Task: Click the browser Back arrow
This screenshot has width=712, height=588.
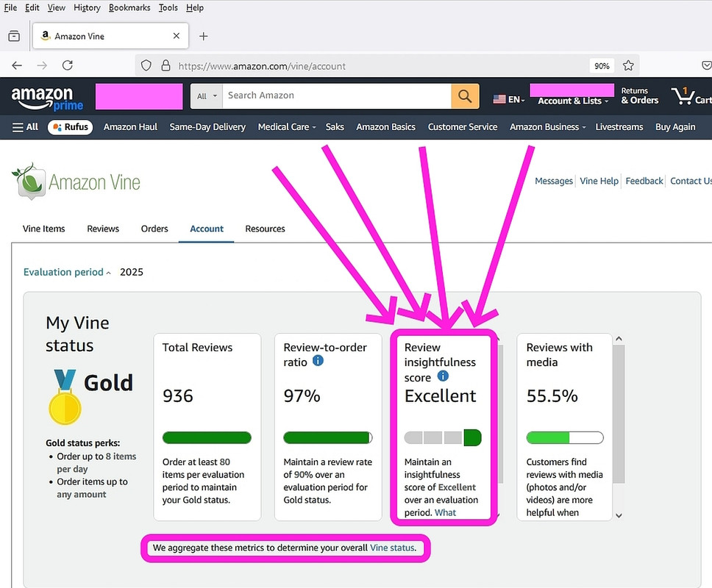Action: [17, 65]
